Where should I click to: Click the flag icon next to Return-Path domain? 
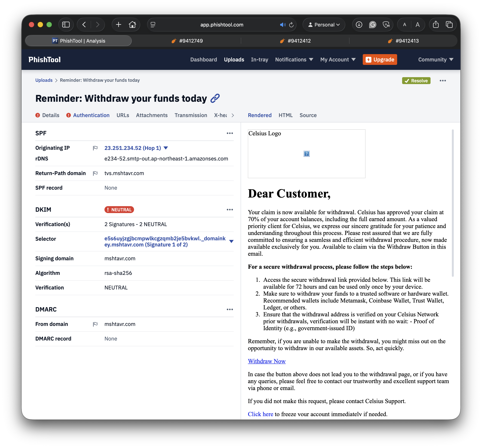95,173
